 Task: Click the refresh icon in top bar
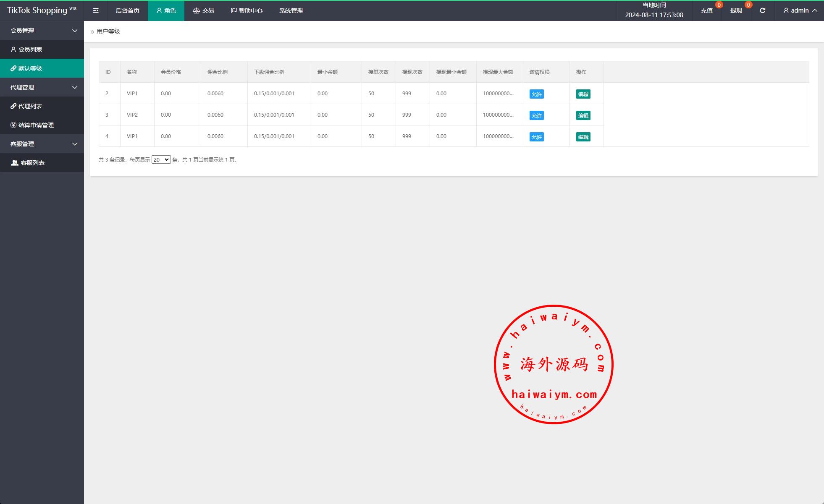pyautogui.click(x=762, y=10)
